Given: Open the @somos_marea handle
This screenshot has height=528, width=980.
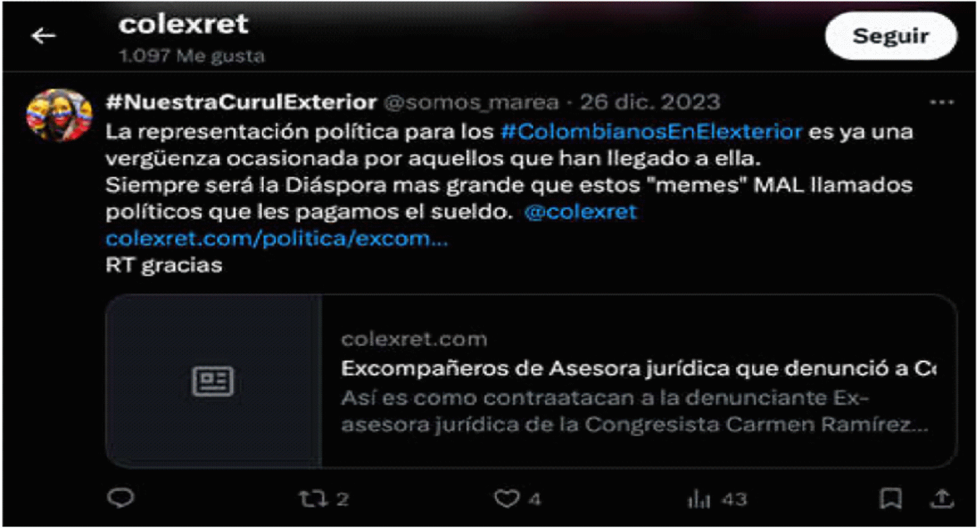Looking at the screenshot, I should (x=472, y=103).
